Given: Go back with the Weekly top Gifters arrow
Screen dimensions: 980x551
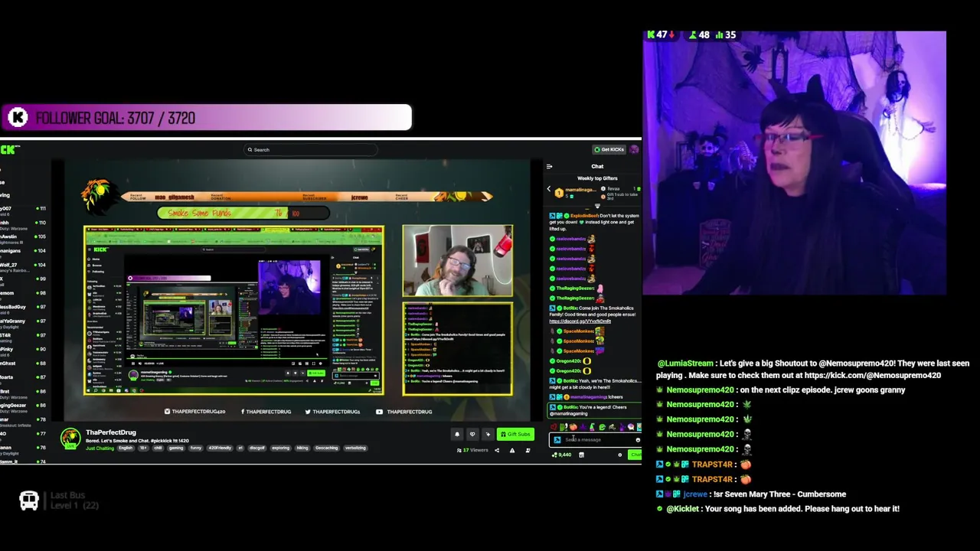Looking at the screenshot, I should (548, 189).
